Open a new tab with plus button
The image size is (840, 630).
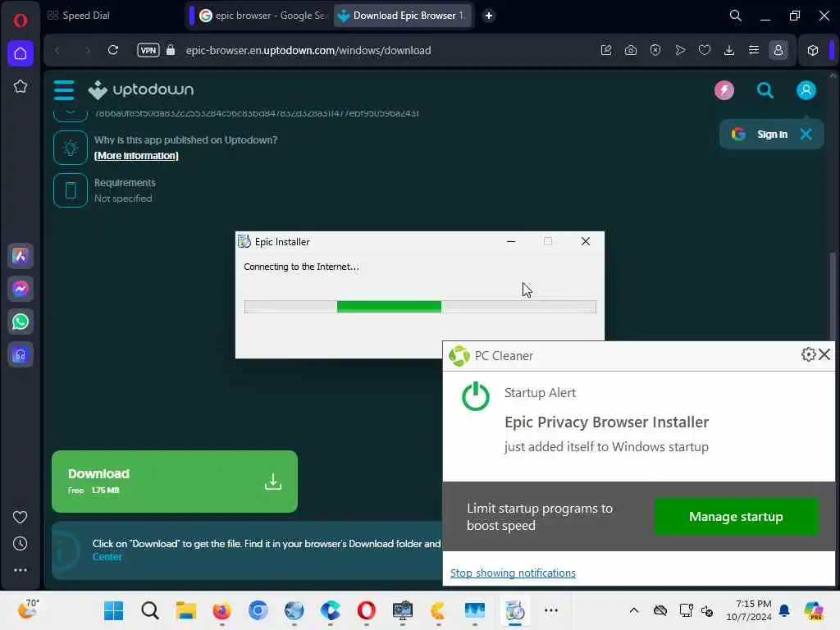click(489, 16)
